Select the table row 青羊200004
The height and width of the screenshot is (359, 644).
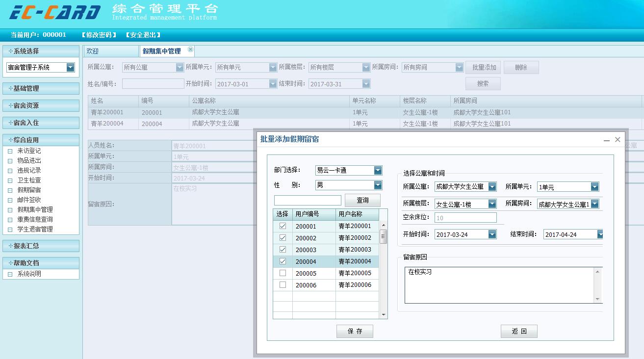[x=365, y=124]
